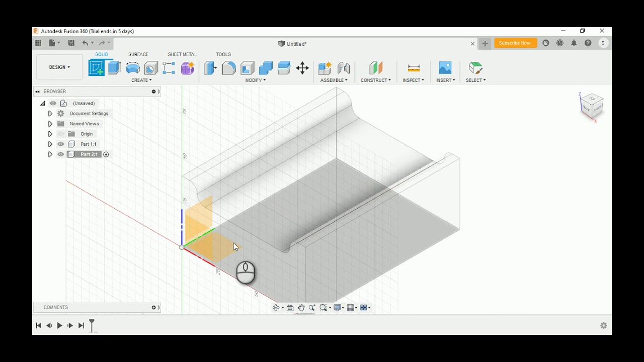Open the data panel grid icon
The image size is (644, 362).
[38, 43]
